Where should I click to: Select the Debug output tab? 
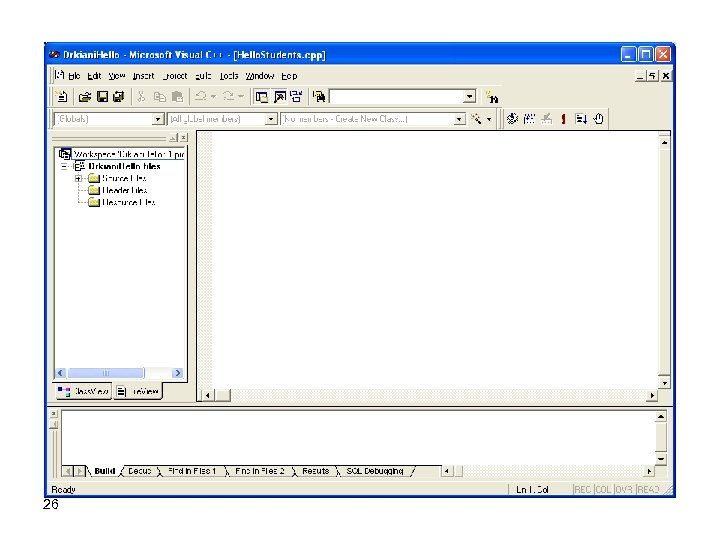(x=140, y=471)
